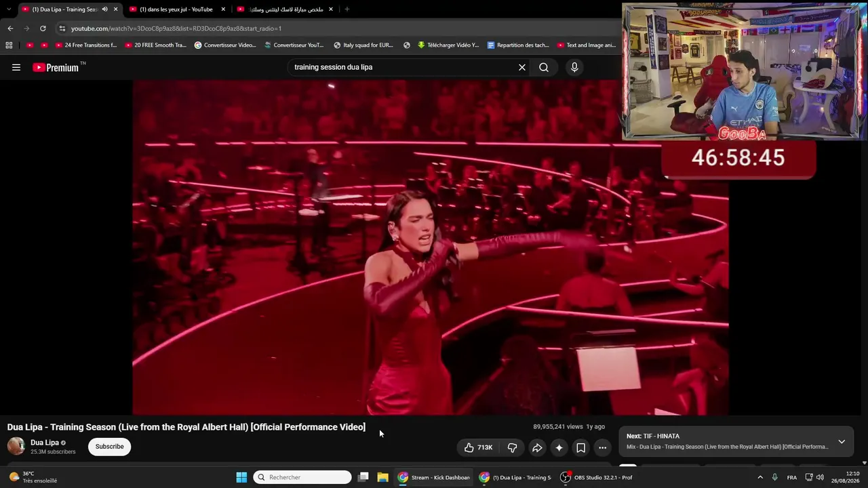868x488 pixels.
Task: Open the 'Convertisseur Video' Google bookmark
Action: pos(225,45)
